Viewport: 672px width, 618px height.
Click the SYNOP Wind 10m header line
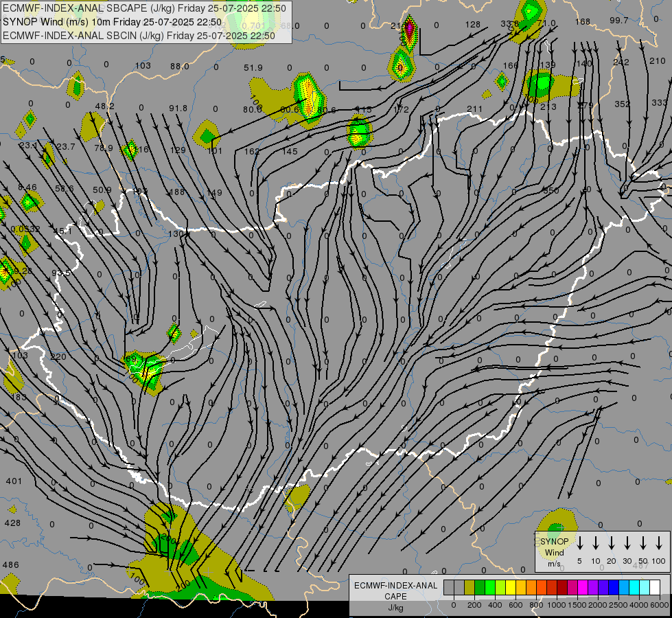pyautogui.click(x=113, y=22)
